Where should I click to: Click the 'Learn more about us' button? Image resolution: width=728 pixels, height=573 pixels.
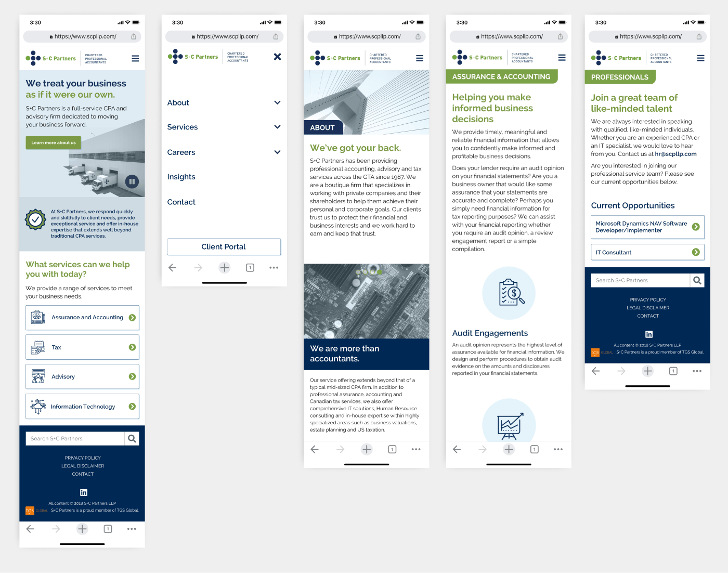[x=53, y=143]
